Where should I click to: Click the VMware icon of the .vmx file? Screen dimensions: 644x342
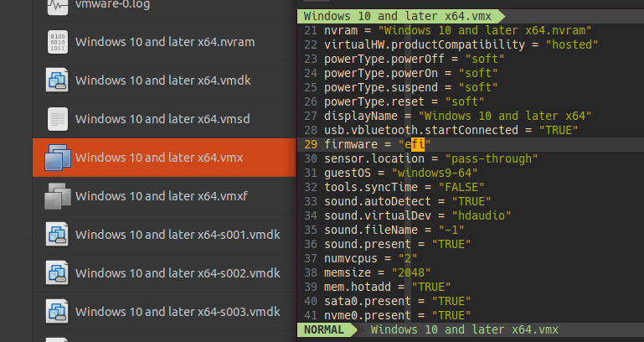58,158
